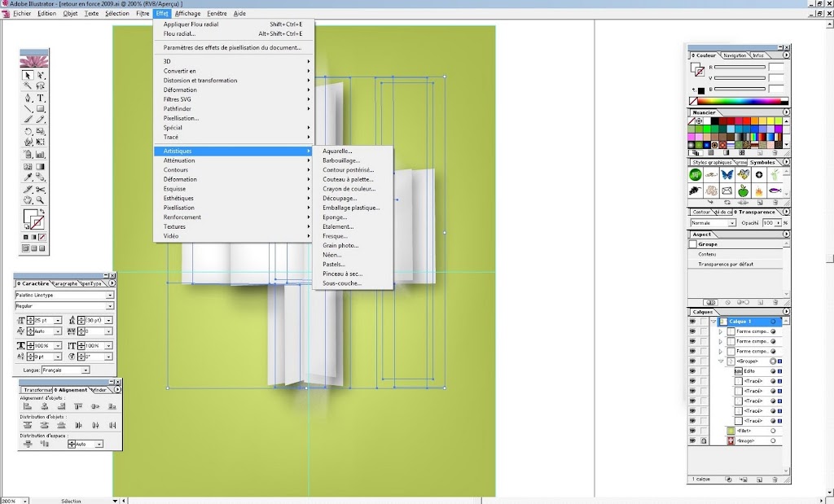834x504 pixels.
Task: Pick the Magic Wand tool
Action: point(28,86)
